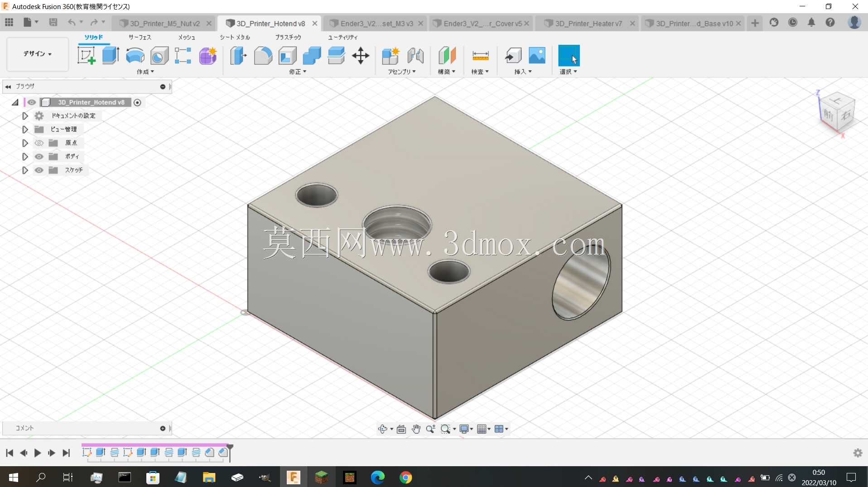The width and height of the screenshot is (868, 487).
Task: Switch to the メッシュ tab
Action: click(x=186, y=37)
